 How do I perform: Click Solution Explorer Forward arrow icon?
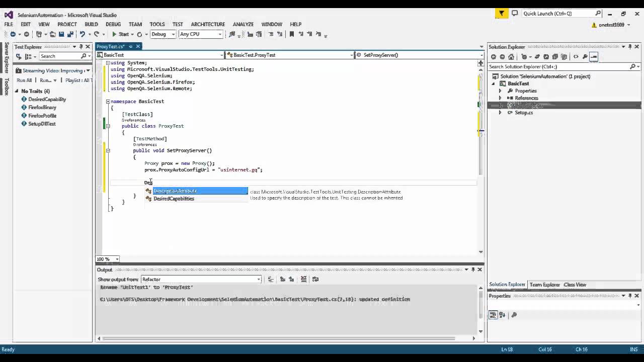click(502, 57)
